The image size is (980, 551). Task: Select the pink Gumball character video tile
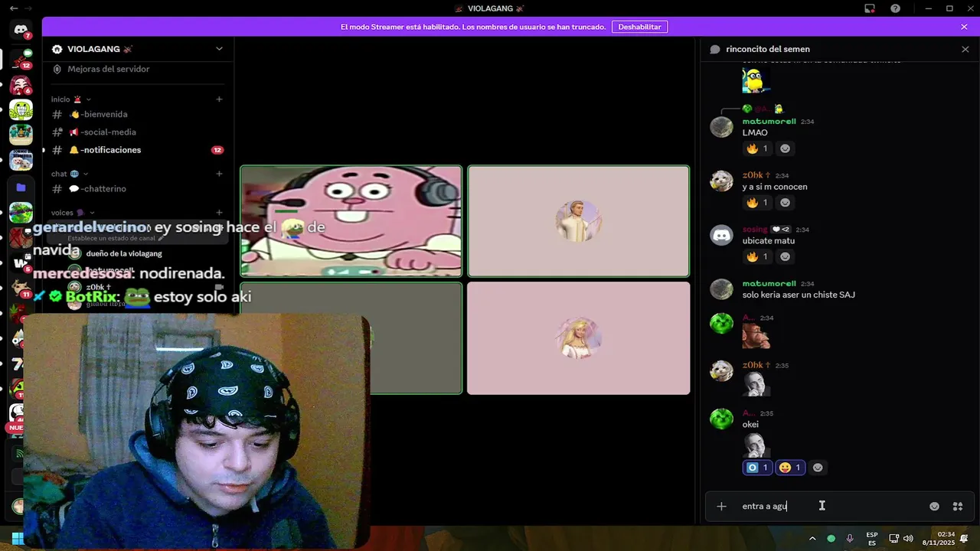351,221
